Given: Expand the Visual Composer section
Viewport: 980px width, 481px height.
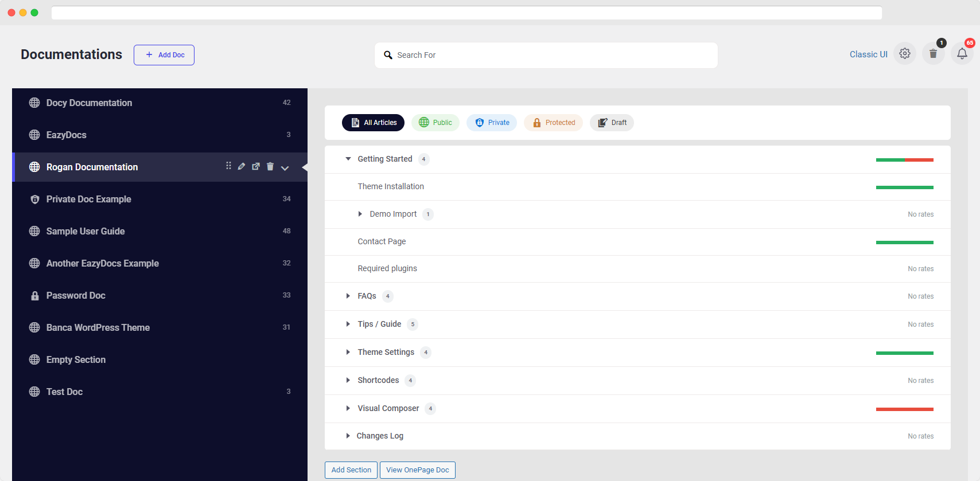Looking at the screenshot, I should [x=348, y=408].
